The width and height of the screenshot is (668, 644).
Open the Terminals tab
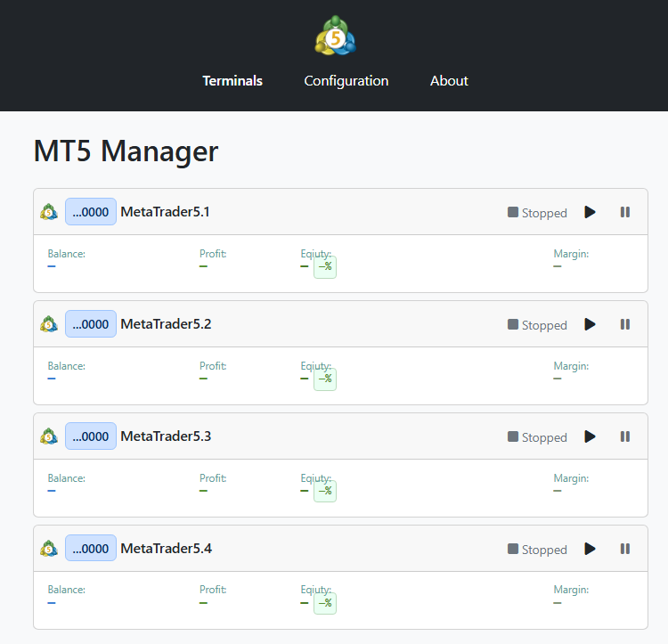pos(232,80)
